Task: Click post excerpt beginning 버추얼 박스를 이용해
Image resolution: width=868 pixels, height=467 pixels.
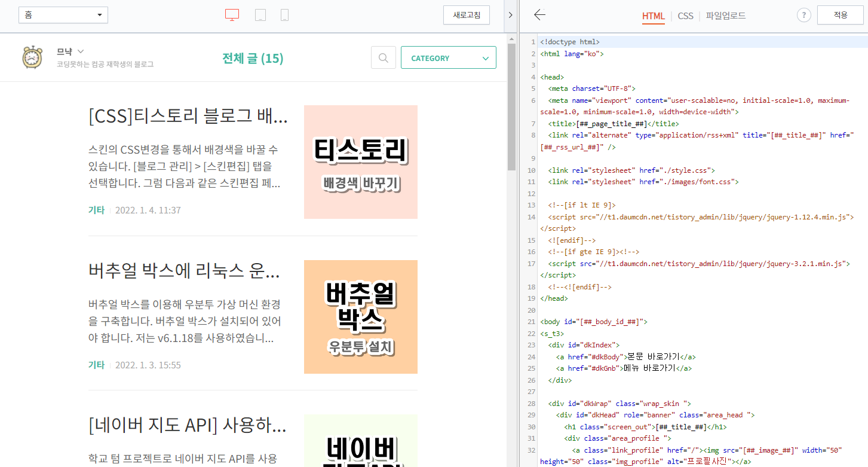Action: point(184,321)
